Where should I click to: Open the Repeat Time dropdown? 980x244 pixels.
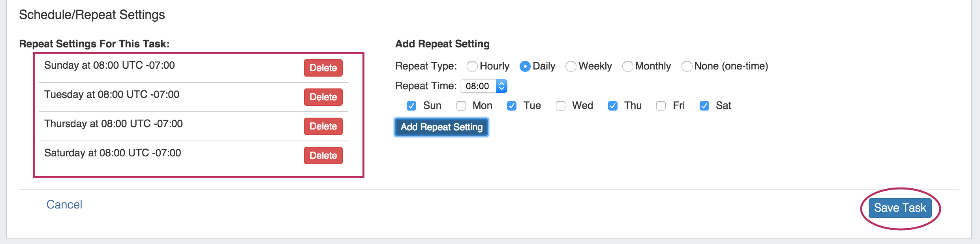(x=484, y=86)
